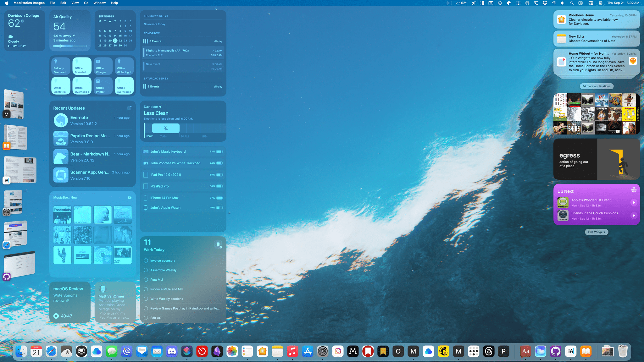
Task: Expand 14 more notifications panel
Action: point(596,86)
